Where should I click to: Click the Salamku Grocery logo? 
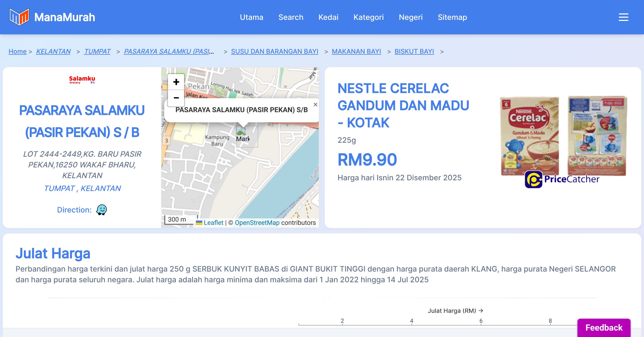(82, 80)
